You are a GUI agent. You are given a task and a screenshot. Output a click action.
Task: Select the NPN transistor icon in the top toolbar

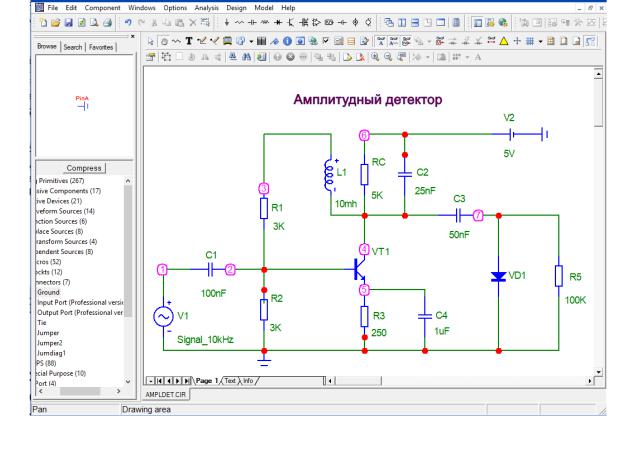coord(291,23)
